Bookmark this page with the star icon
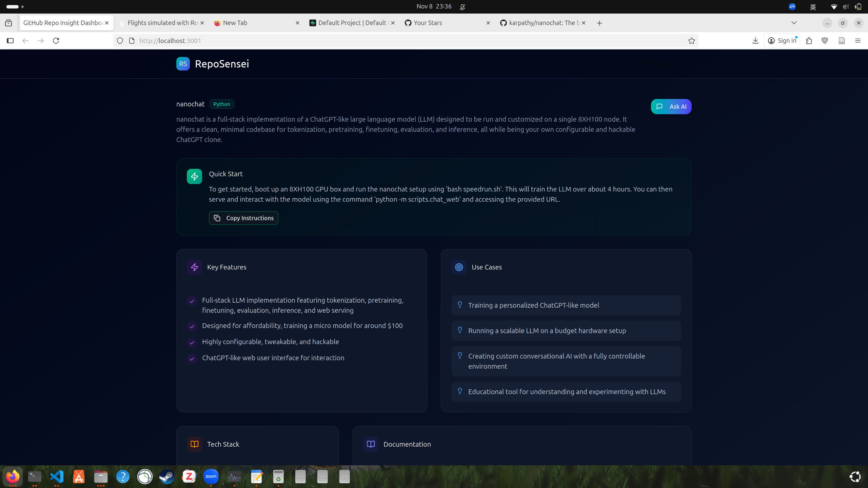Screen dimensions: 868x488 (691, 41)
